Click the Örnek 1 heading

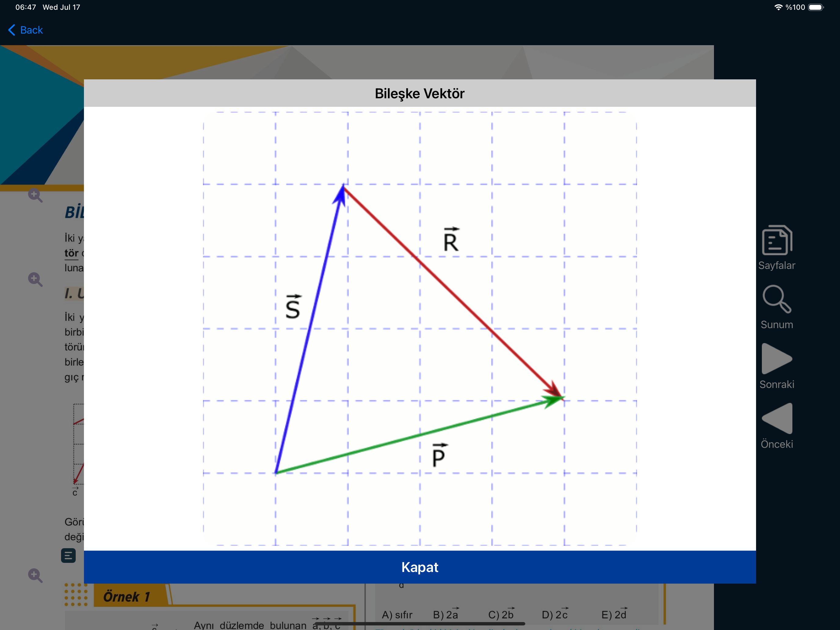pyautogui.click(x=126, y=597)
